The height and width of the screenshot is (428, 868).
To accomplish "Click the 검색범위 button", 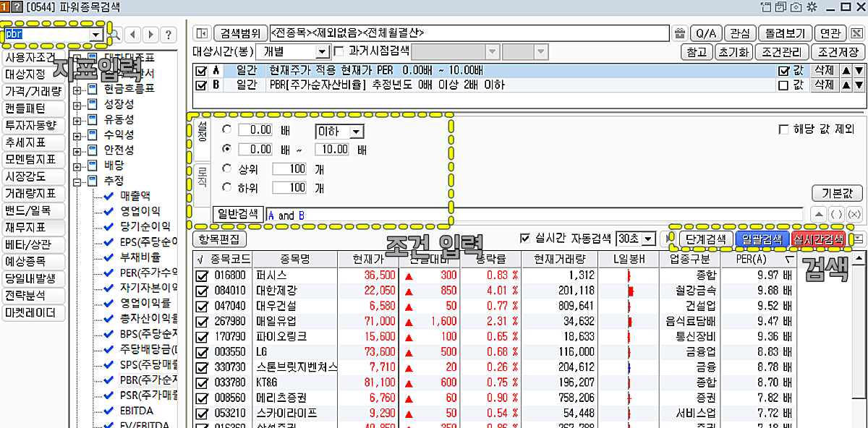I will click(239, 33).
